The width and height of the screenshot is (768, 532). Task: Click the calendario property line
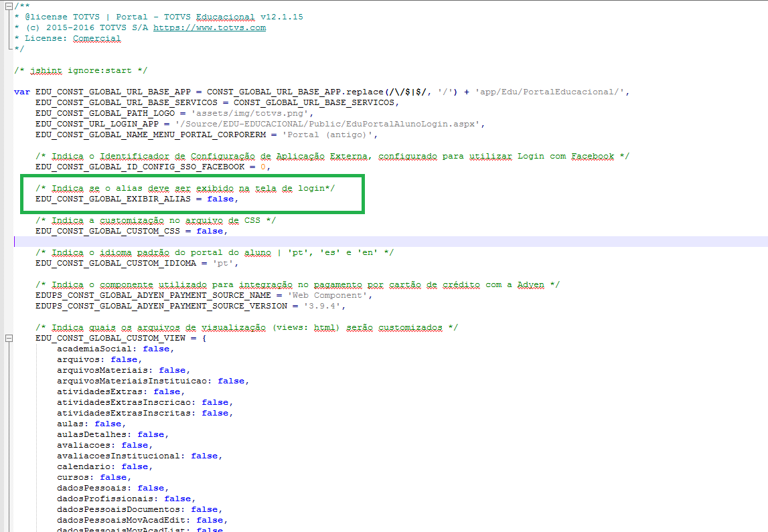click(x=105, y=467)
